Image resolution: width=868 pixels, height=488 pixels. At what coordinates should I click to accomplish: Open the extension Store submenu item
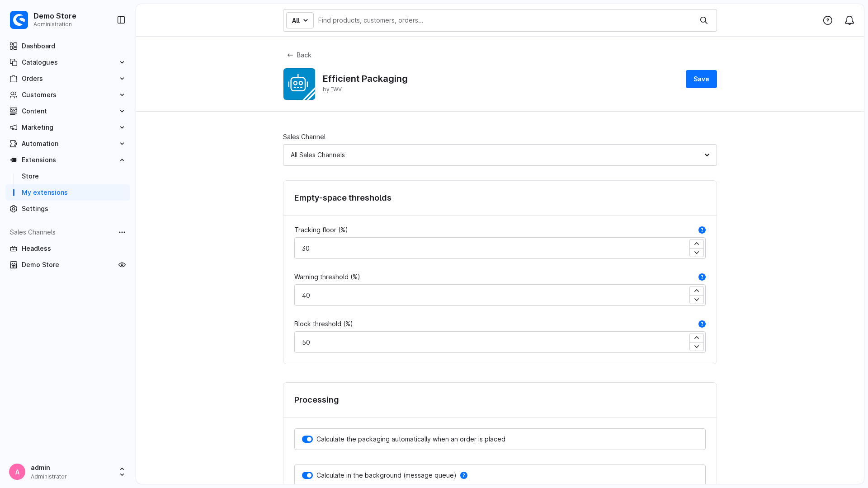tap(68, 176)
